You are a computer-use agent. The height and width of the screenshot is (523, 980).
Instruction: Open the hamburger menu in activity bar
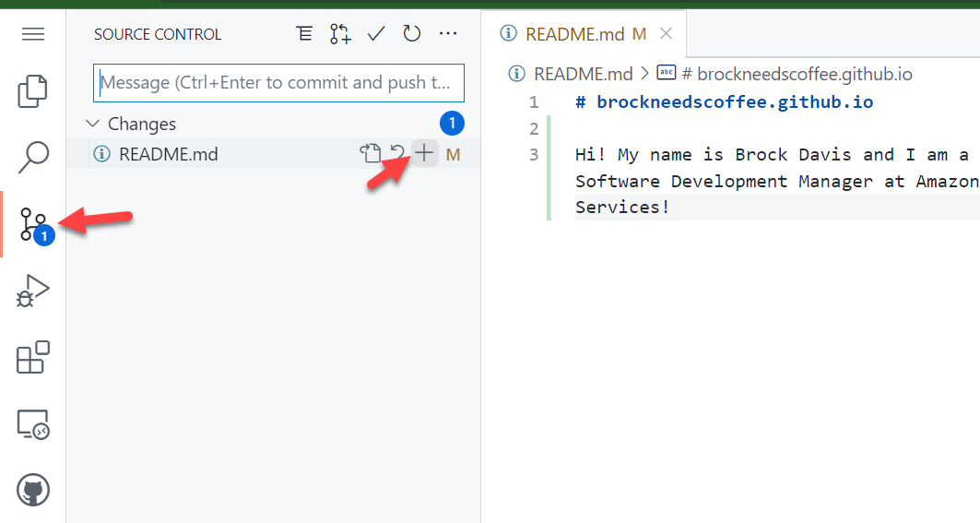(x=33, y=34)
